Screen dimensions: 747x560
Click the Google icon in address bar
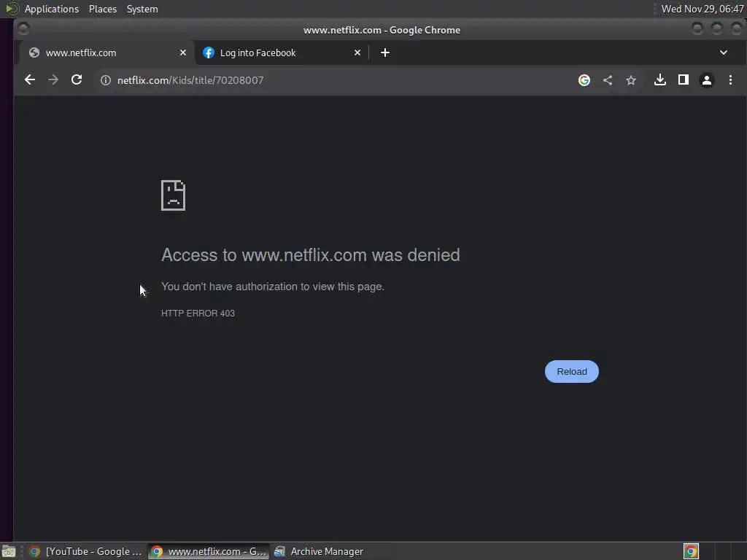(x=584, y=80)
